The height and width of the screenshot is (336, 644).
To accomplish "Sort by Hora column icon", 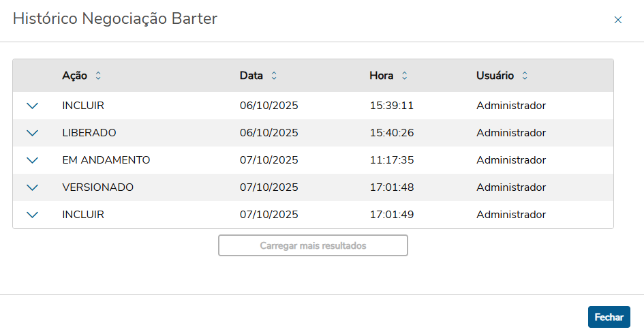I will coord(404,76).
